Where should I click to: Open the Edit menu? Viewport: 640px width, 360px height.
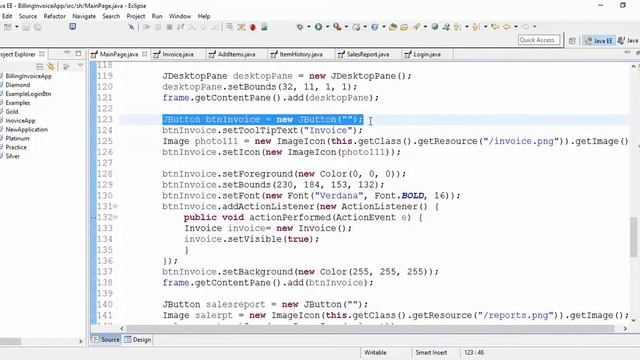tap(7, 16)
